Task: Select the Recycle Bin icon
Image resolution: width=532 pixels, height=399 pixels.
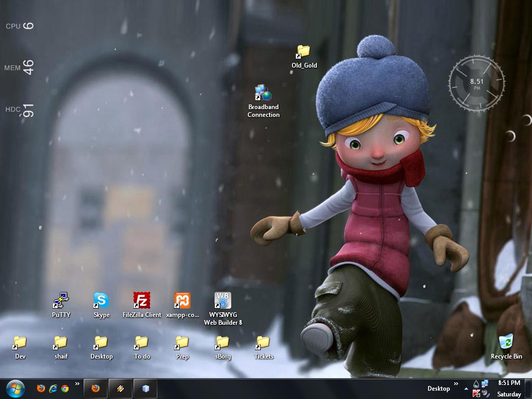Action: coord(506,342)
